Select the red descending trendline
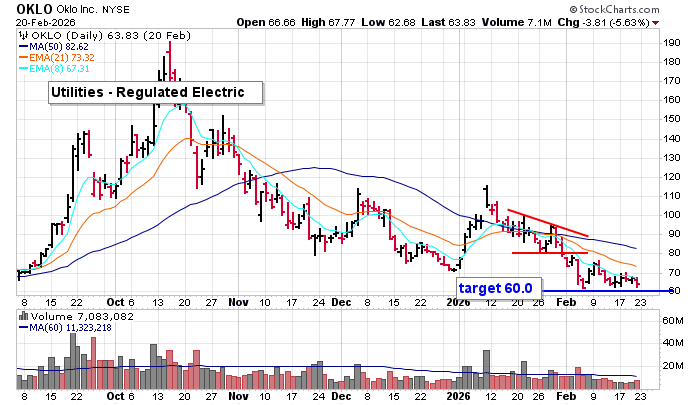Screen dimensions: 700x405 (546, 223)
